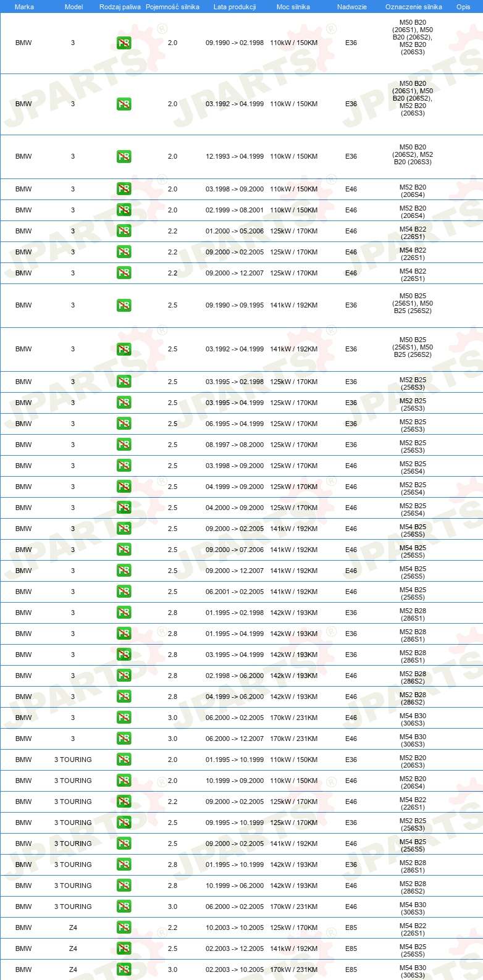Image resolution: width=483 pixels, height=980 pixels.
Task: Click fuel icon in 06.2001 -> 02.2005 row
Action: point(124,592)
